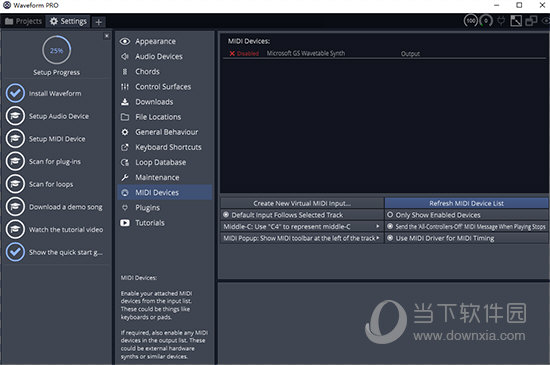Click the second round meter in top bar
550x365 pixels.
tap(486, 21)
